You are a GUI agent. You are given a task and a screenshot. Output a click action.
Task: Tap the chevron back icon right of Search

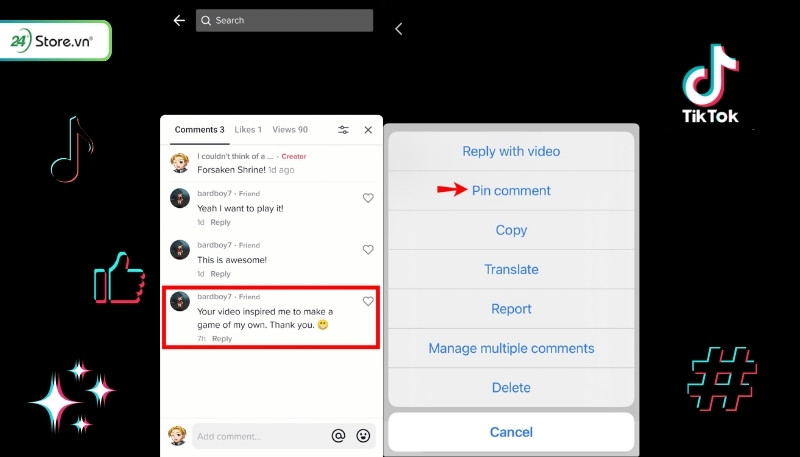click(398, 29)
